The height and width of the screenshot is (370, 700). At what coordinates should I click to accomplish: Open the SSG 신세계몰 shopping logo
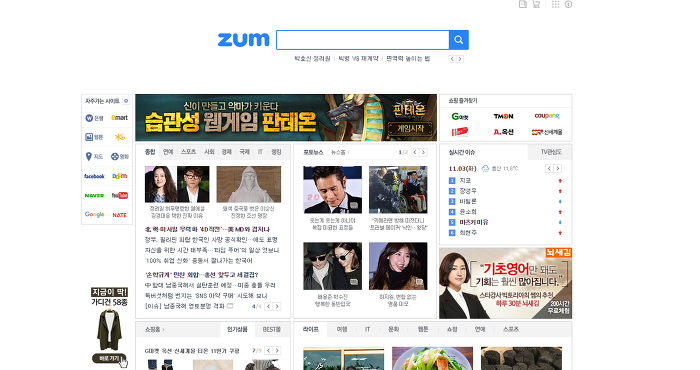(x=547, y=132)
